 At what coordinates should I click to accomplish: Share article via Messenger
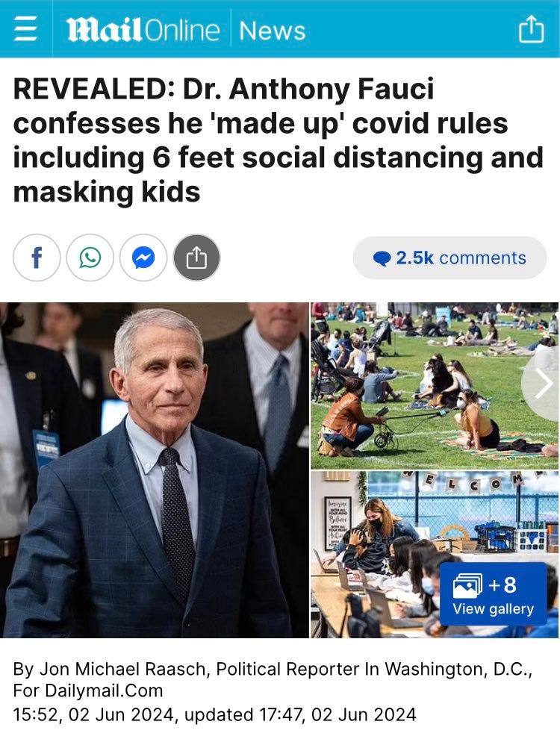[x=143, y=258]
